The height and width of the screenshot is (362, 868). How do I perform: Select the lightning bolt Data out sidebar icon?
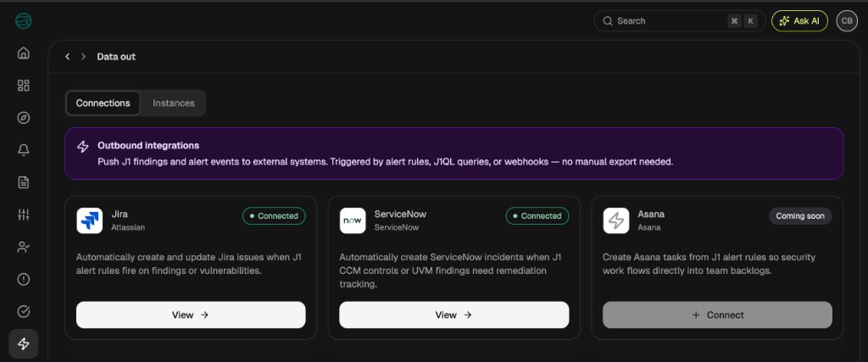(x=23, y=343)
